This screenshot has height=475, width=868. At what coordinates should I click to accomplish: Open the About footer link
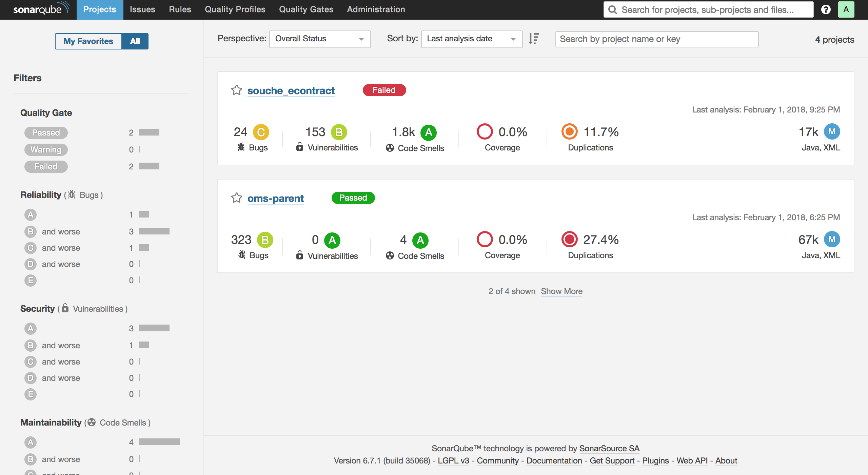[x=726, y=461]
